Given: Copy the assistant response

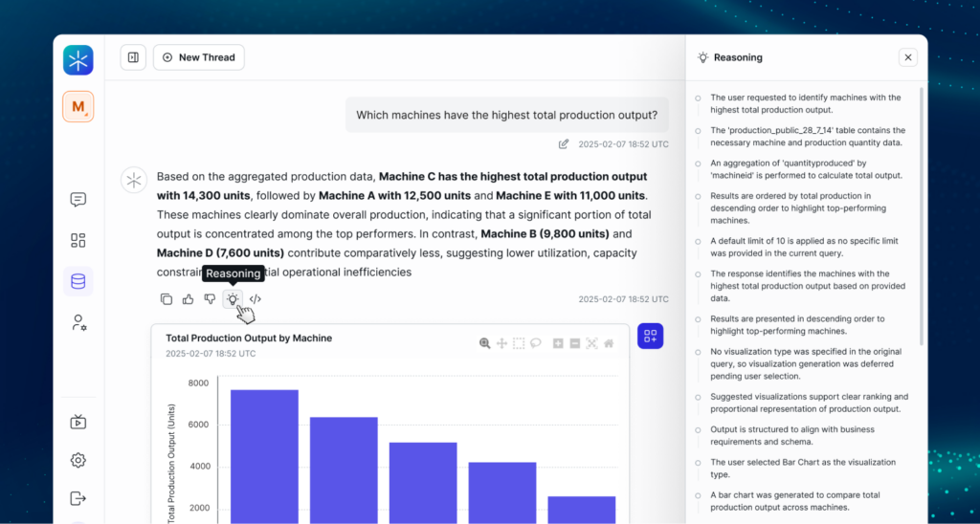Looking at the screenshot, I should [167, 299].
